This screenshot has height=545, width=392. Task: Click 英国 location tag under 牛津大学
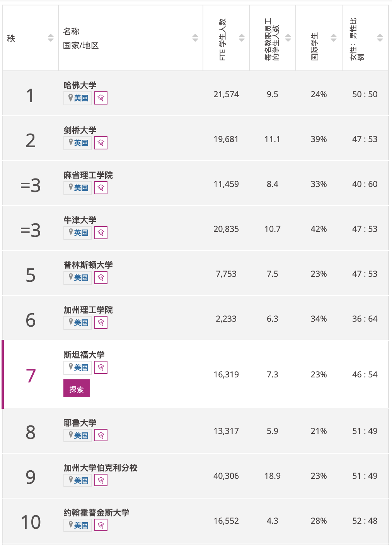(78, 233)
